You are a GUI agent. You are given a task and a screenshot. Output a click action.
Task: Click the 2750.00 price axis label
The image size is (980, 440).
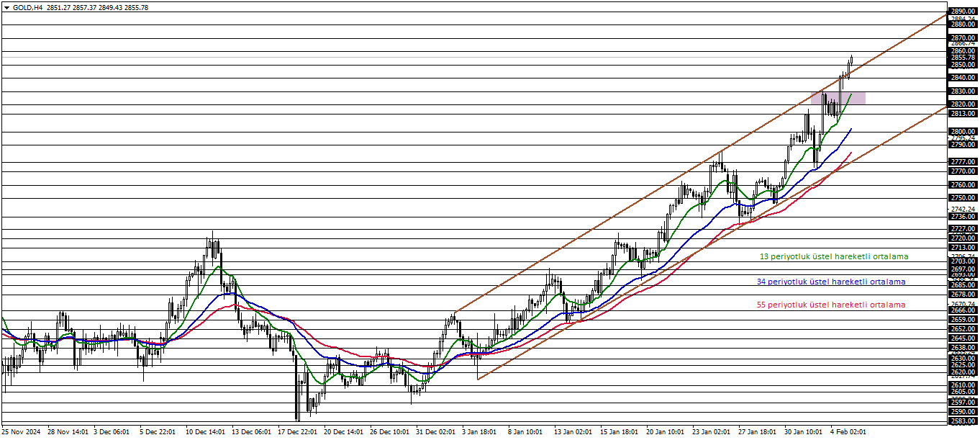(963, 198)
